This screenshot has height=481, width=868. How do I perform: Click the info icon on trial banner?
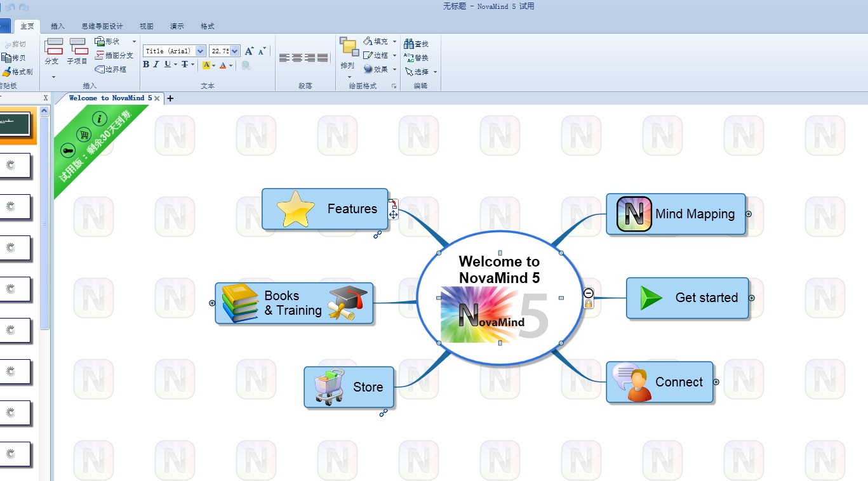(99, 119)
